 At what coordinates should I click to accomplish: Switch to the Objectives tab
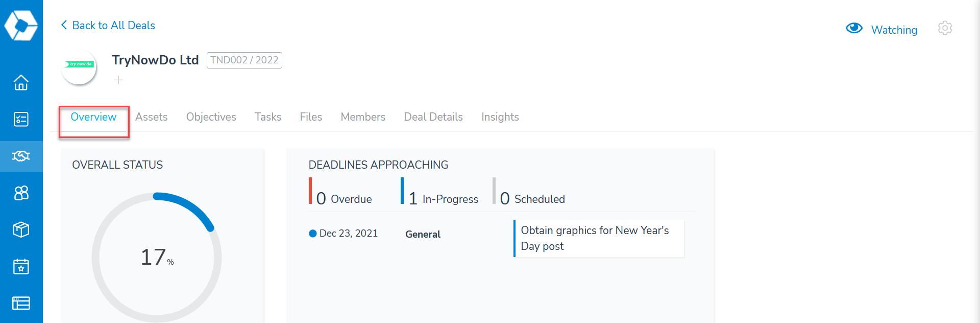pos(211,117)
